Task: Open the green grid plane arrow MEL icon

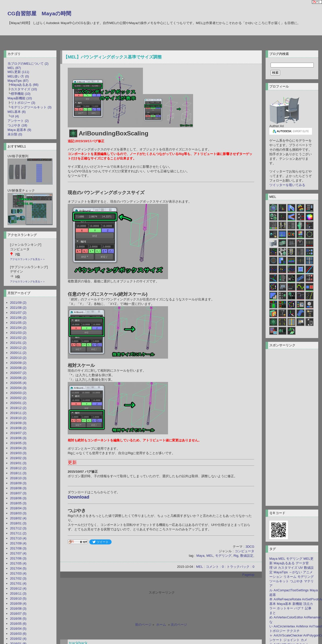Action: pyautogui.click(x=291, y=331)
